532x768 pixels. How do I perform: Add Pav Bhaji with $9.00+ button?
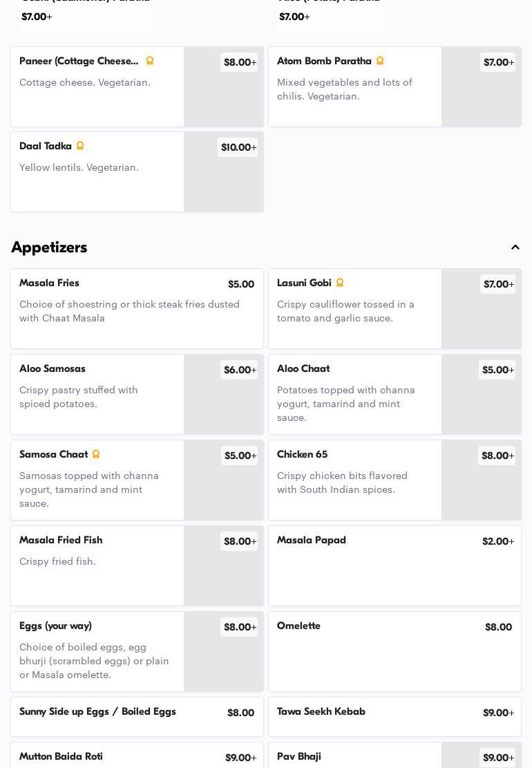[497, 758]
